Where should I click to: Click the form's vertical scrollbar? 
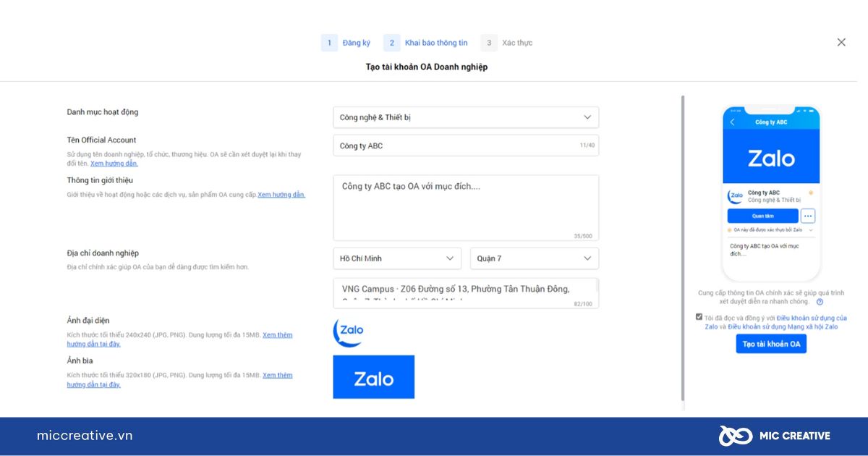683,248
